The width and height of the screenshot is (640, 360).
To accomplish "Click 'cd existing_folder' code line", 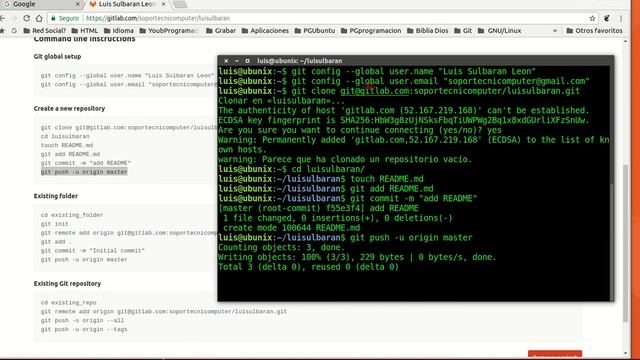I will (72, 215).
